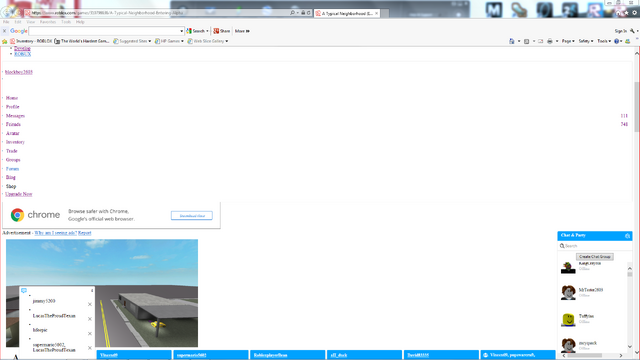This screenshot has height=360, width=640.
Task: Click the IE settings gear icon
Action: (x=635, y=13)
